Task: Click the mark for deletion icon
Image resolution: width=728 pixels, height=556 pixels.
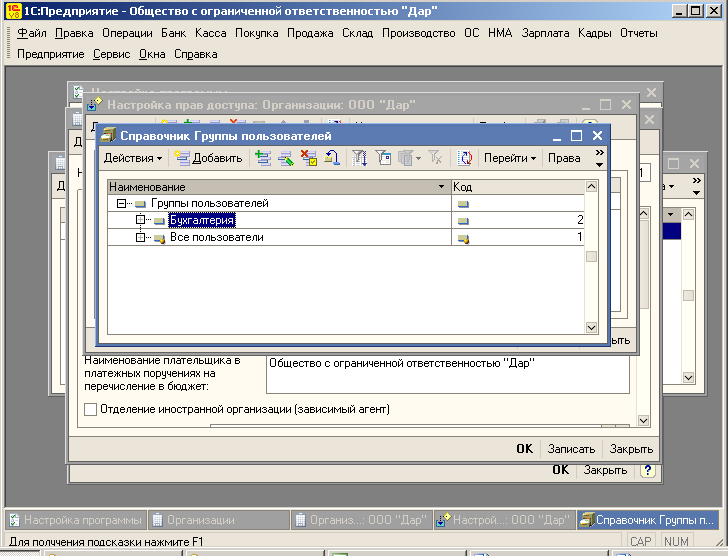Action: pyautogui.click(x=308, y=158)
